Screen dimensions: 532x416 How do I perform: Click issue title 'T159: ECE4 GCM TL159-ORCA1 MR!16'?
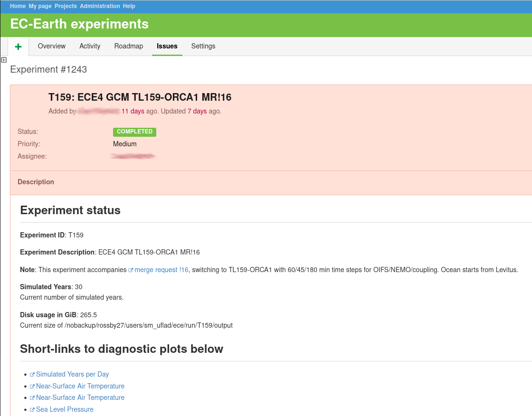pos(140,97)
